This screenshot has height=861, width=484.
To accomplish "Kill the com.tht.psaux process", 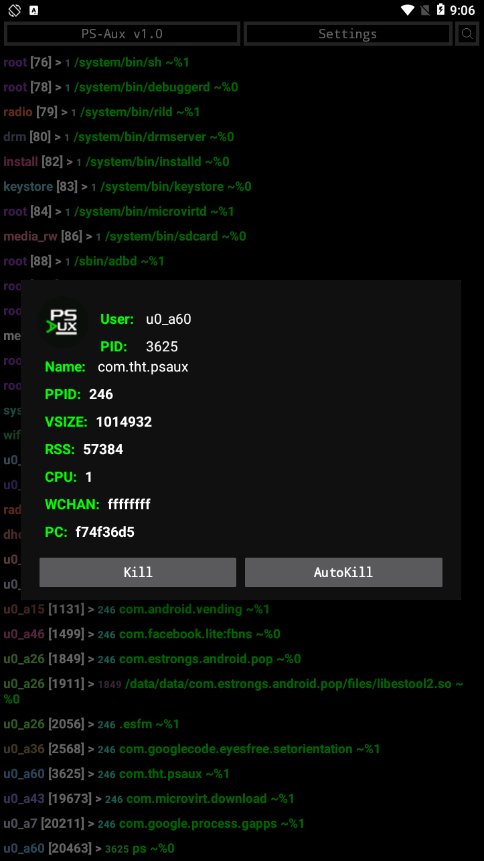I will [x=138, y=572].
